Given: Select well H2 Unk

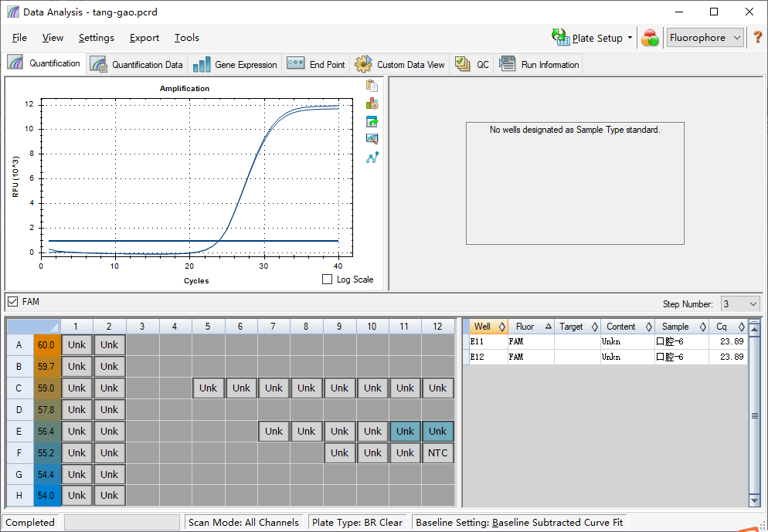Looking at the screenshot, I should point(109,495).
